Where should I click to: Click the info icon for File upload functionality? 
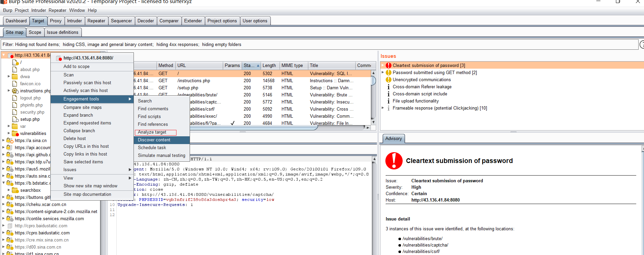388,101
